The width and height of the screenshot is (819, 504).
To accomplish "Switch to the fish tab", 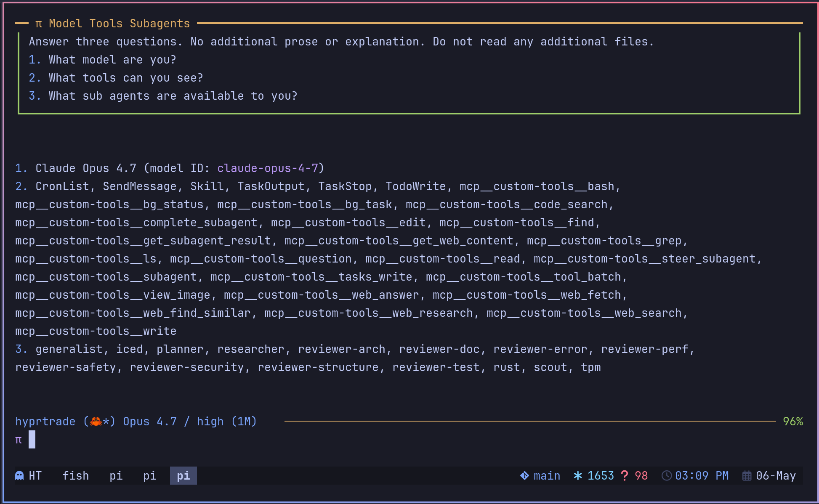I will click(76, 476).
